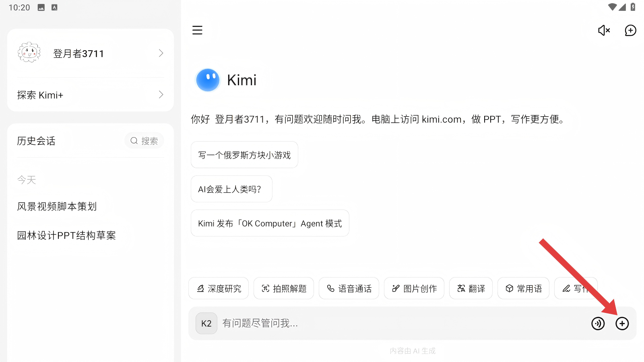
Task: Switch model using the K2 button
Action: point(206,323)
